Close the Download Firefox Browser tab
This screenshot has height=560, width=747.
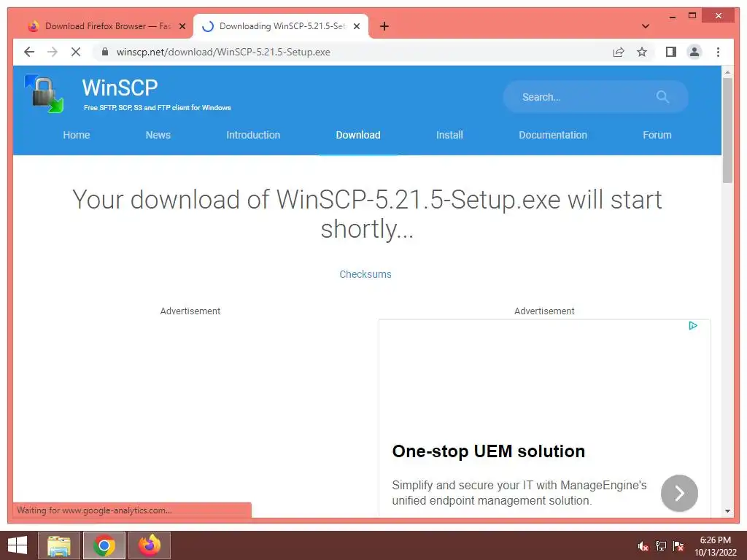point(182,26)
